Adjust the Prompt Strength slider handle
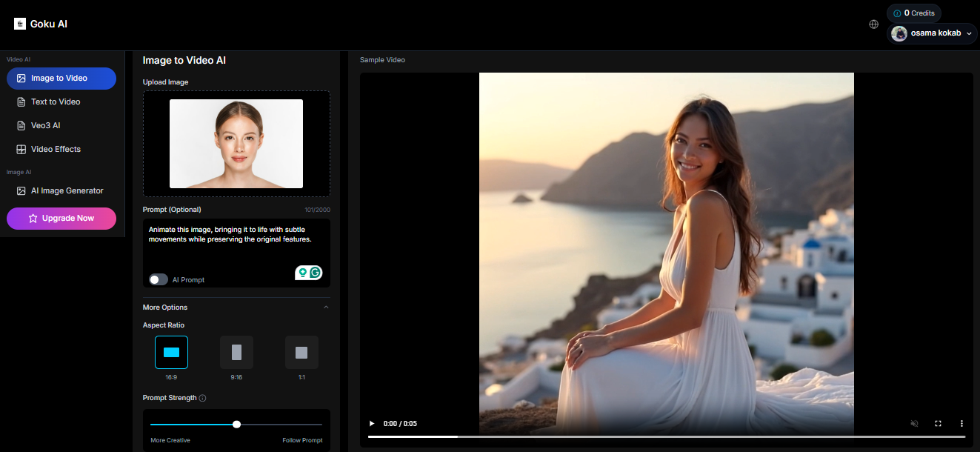Screen dimensions: 980x452 236,424
